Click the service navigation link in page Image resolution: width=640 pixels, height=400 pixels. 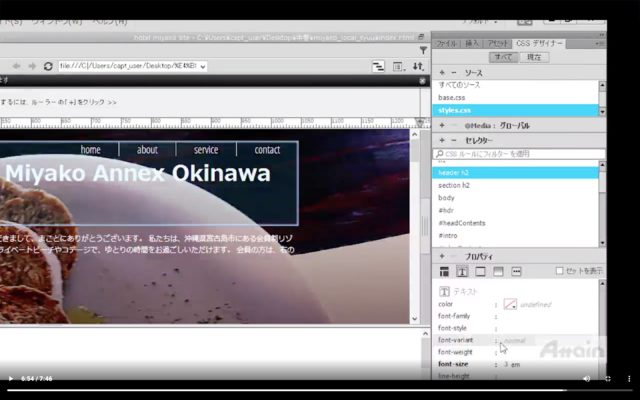point(206,150)
